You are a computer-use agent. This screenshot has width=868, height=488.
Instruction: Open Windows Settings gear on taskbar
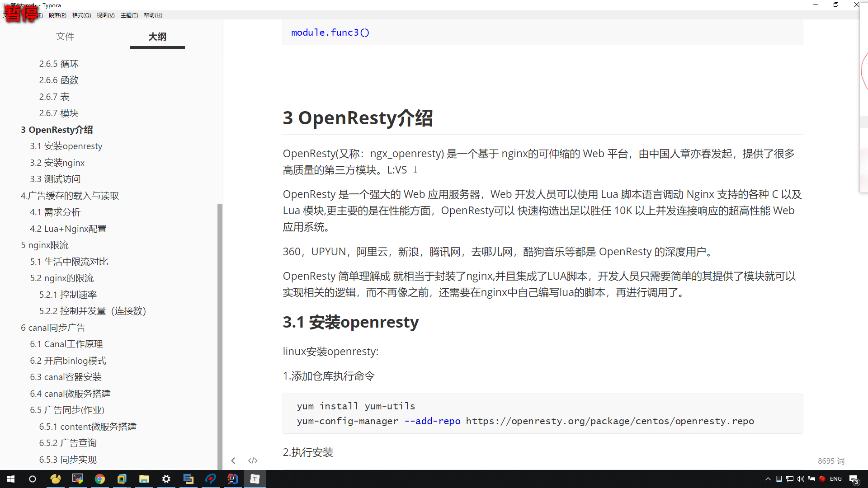click(166, 479)
